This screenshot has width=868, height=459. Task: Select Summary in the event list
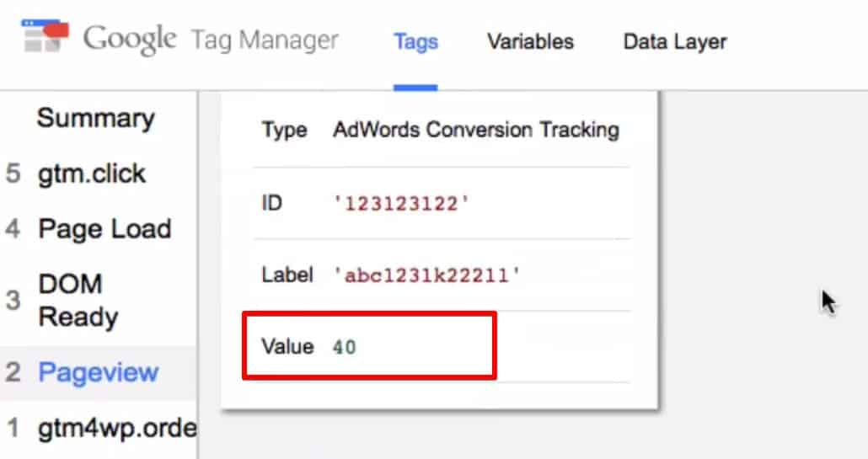[x=95, y=118]
